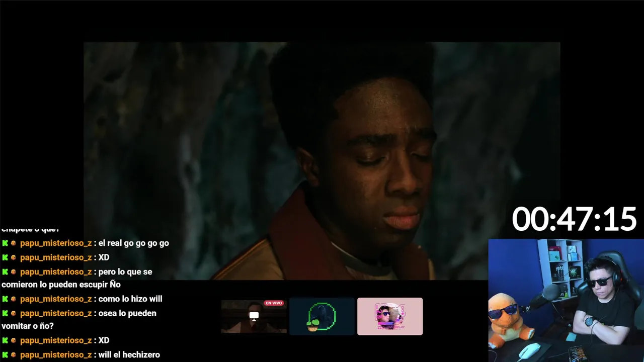Open the dark teal avatar thumbnail
This screenshot has height=362, width=644.
(322, 316)
